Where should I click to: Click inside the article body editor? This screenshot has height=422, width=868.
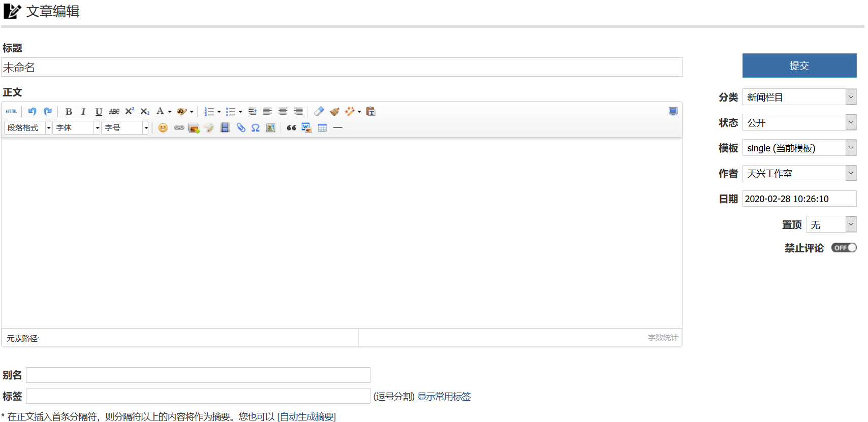pos(342,233)
